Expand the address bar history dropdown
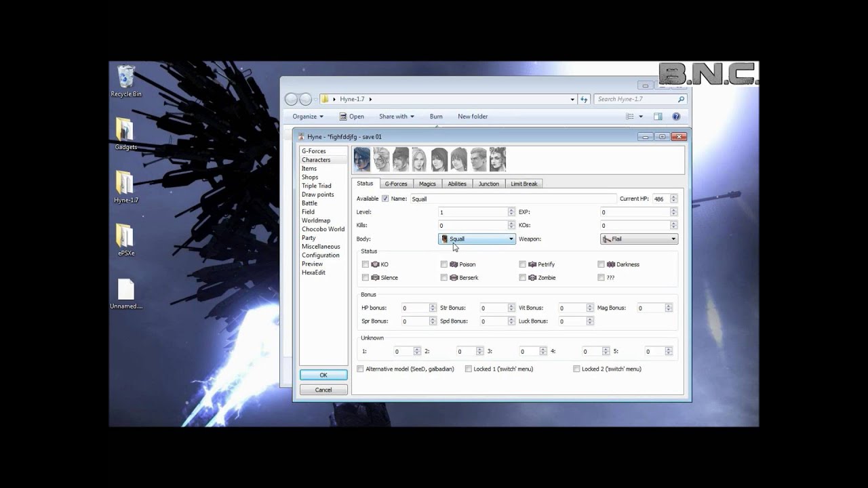 572,99
